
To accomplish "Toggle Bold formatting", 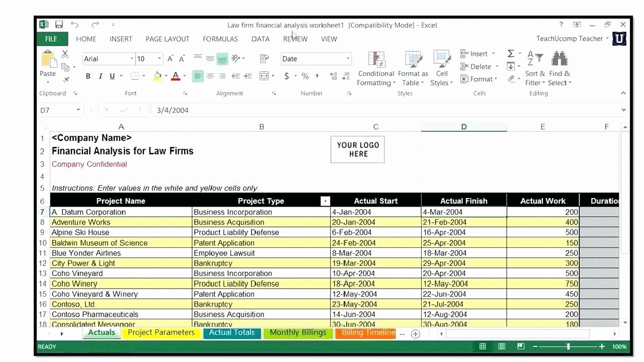I will [x=88, y=76].
